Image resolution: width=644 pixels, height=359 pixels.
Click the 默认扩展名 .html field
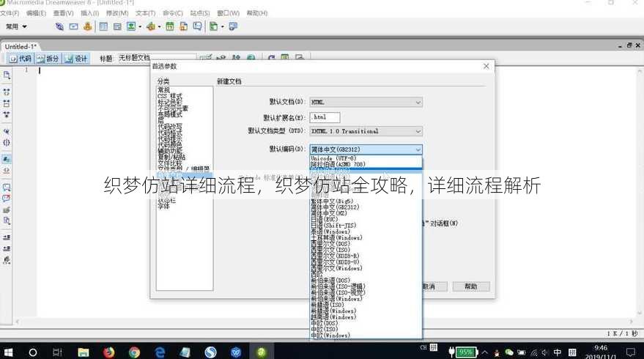[x=325, y=117]
